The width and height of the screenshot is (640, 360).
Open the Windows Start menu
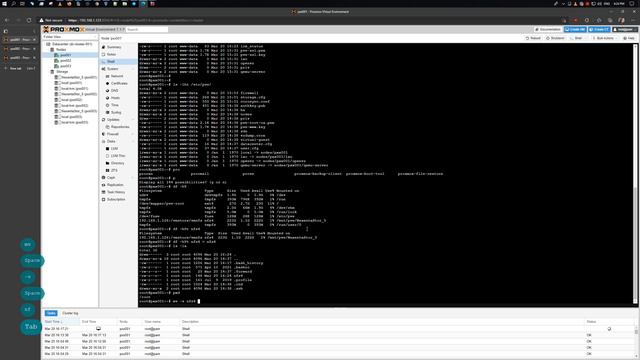click(4, 4)
